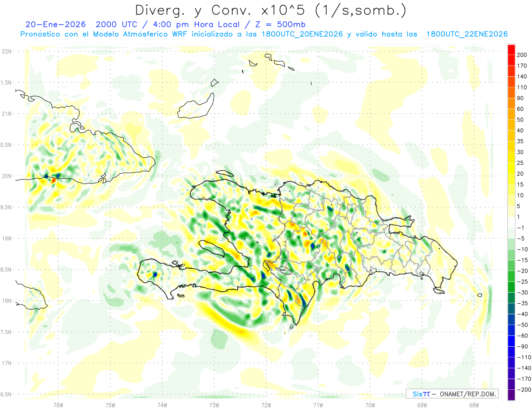The image size is (532, 411).
Task: Click the '90' value on the color scale
Action: [x=520, y=98]
